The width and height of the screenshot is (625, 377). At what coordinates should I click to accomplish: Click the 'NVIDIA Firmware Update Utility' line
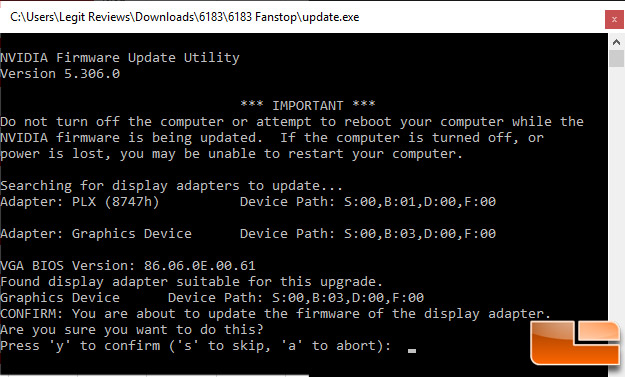click(x=120, y=58)
